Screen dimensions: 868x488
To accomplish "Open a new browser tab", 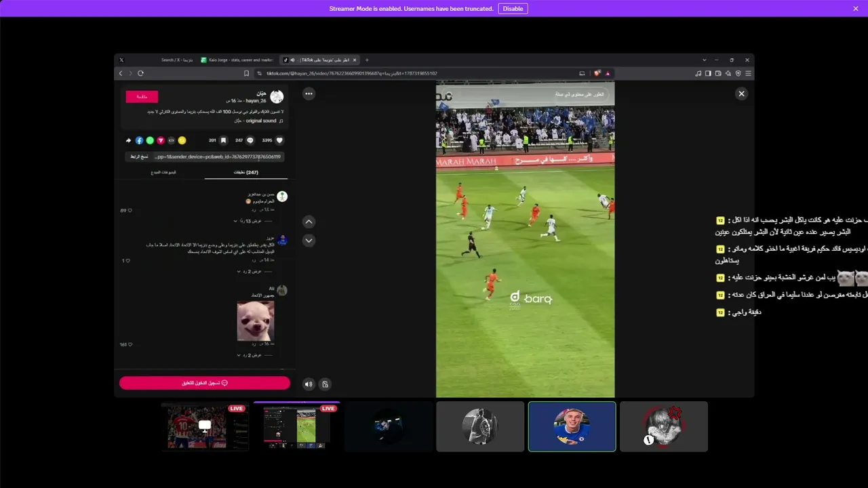I will point(367,60).
